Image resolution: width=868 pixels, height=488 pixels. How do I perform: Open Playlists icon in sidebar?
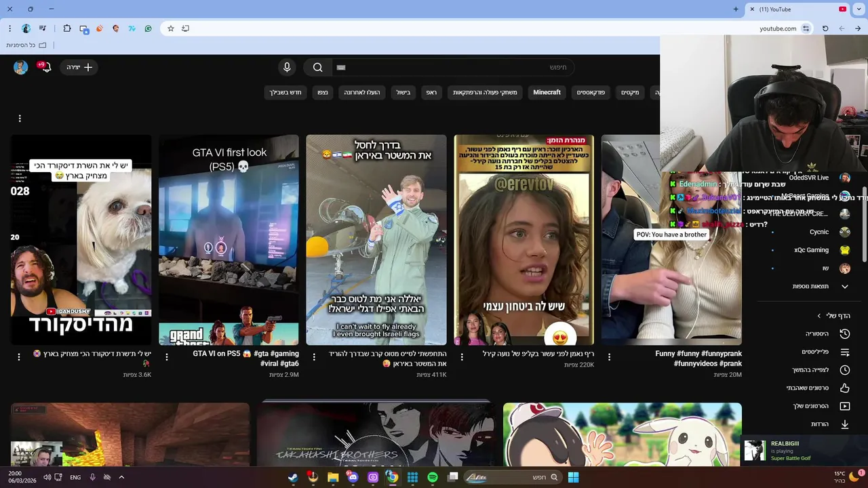pos(845,352)
